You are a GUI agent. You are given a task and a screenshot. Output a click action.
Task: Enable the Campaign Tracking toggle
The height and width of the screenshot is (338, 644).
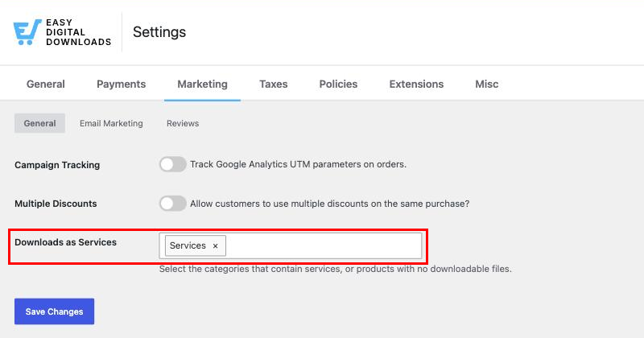(173, 164)
